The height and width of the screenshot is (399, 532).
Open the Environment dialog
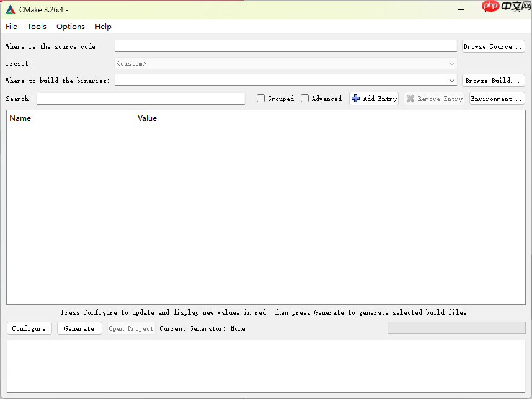pos(496,98)
